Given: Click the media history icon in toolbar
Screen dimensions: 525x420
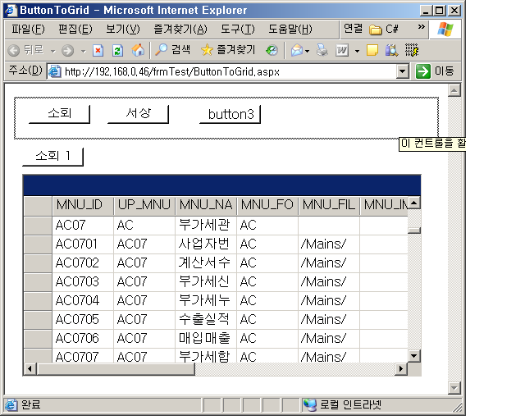Looking at the screenshot, I should 272,50.
